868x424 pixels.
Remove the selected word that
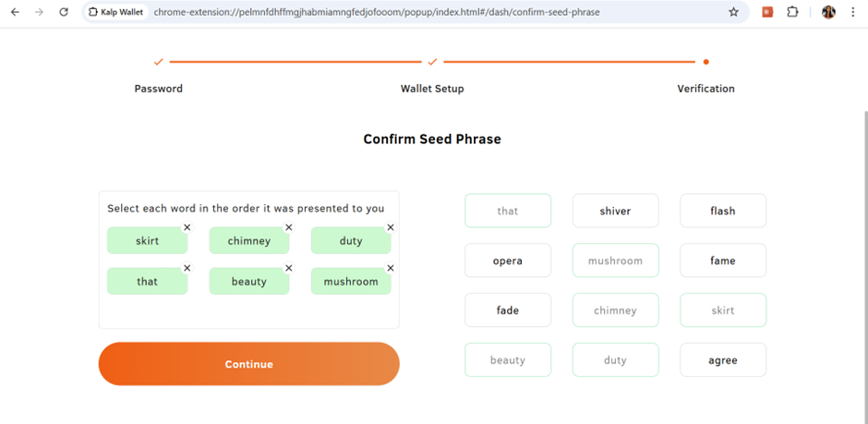[x=187, y=268]
